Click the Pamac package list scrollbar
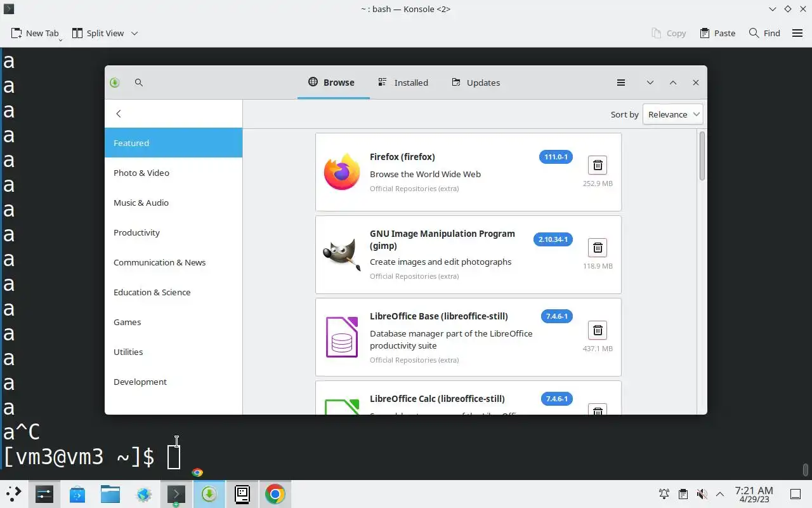 pos(702,156)
